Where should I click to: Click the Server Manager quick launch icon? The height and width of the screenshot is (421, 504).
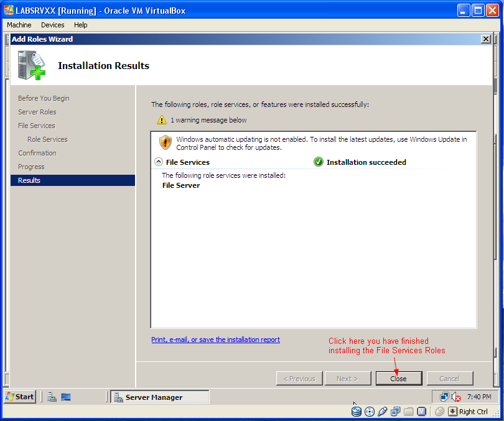click(x=52, y=397)
